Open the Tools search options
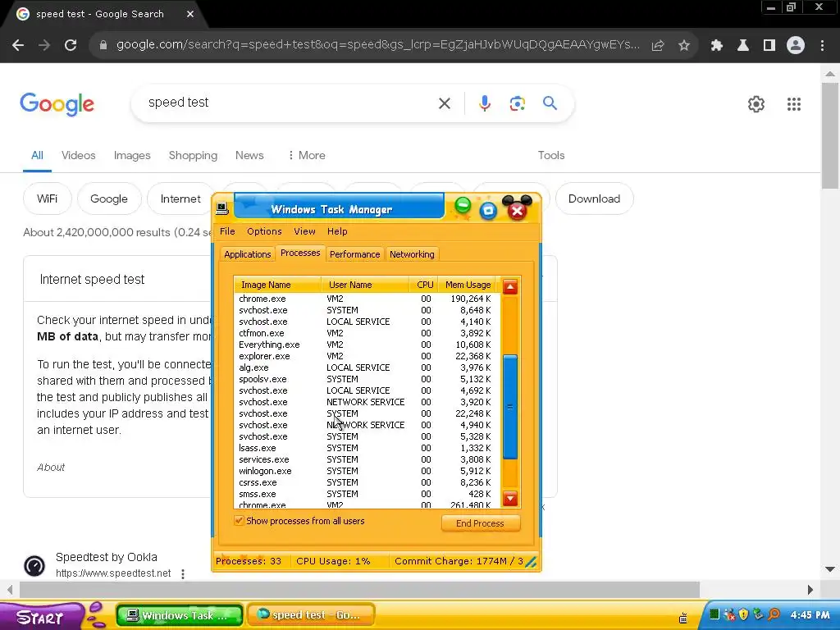Image resolution: width=840 pixels, height=630 pixels. tap(551, 155)
